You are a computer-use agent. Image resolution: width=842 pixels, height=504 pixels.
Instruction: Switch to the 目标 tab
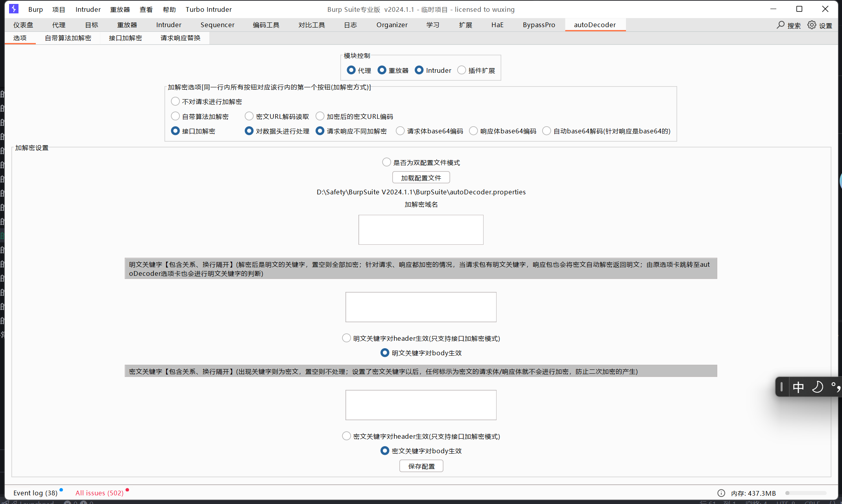tap(92, 25)
